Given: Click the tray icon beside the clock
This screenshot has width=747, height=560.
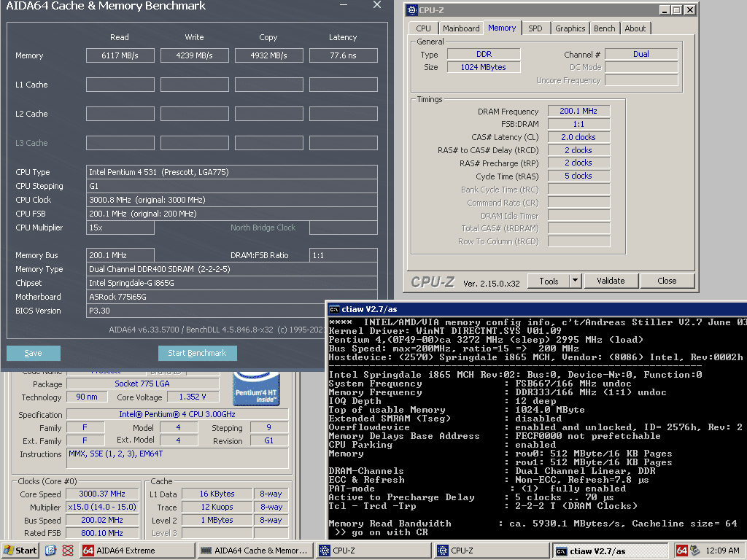Looking at the screenshot, I should (696, 551).
